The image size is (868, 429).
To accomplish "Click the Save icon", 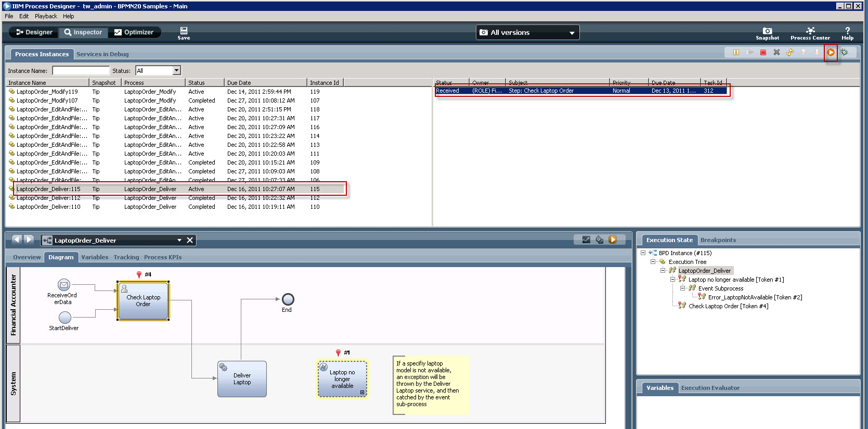I will pos(184,33).
